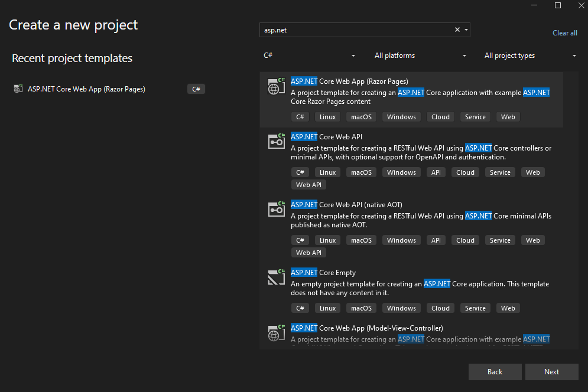This screenshot has height=392, width=588.
Task: Select the ASP.NET Core Web API (native AOT) title
Action: tap(346, 205)
